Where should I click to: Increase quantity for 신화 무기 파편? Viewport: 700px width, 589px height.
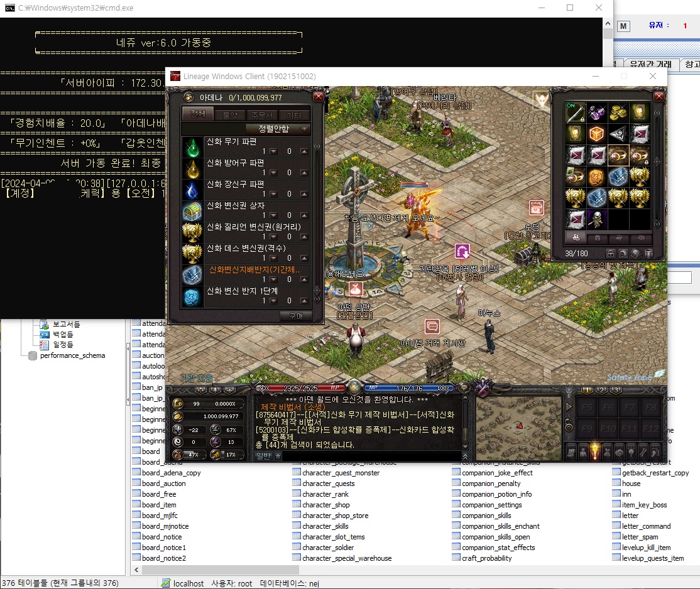(304, 152)
